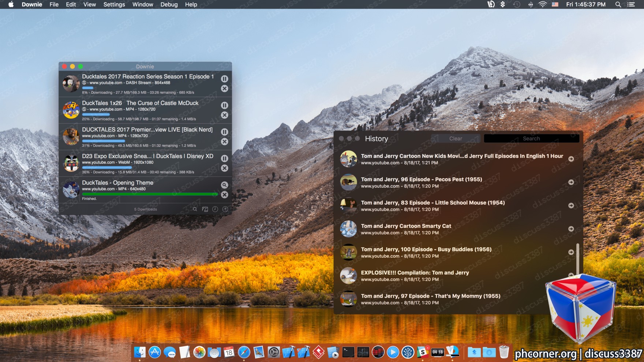The height and width of the screenshot is (362, 644).
Task: Open arrow for Tom and Jerry Pecos Pest
Action: click(571, 182)
